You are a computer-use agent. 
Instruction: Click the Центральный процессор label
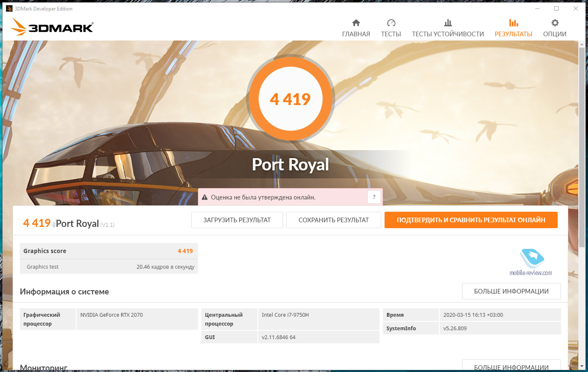[224, 319]
